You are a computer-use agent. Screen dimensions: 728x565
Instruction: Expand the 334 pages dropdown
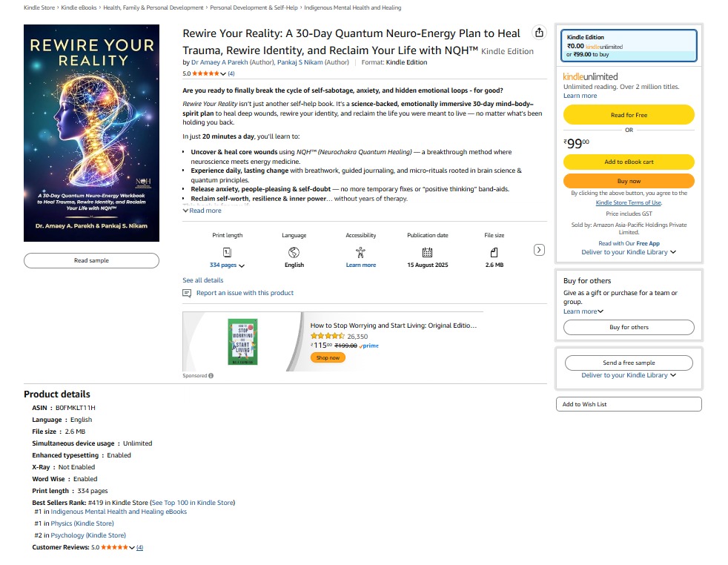click(227, 265)
